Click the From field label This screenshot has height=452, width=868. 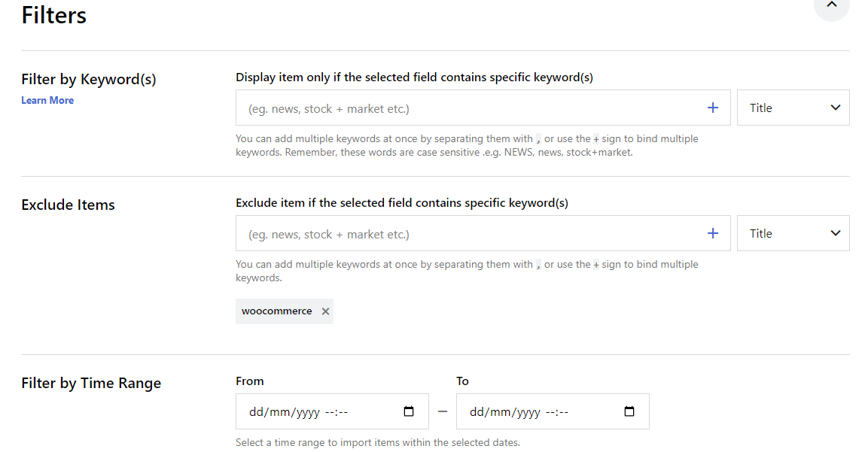click(x=250, y=381)
